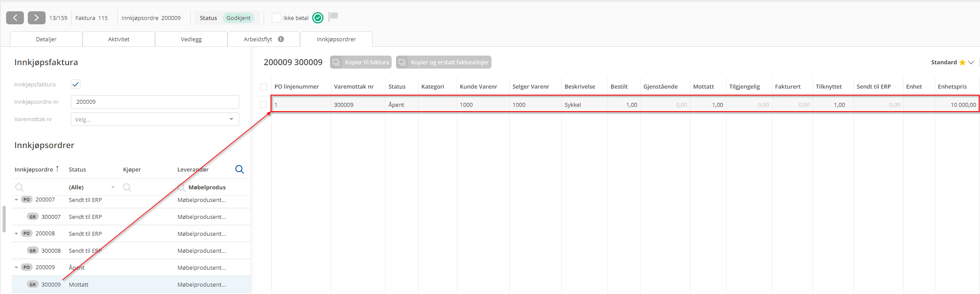Go to next invoice with forward arrow
Screen dimensions: 980x294
point(36,18)
